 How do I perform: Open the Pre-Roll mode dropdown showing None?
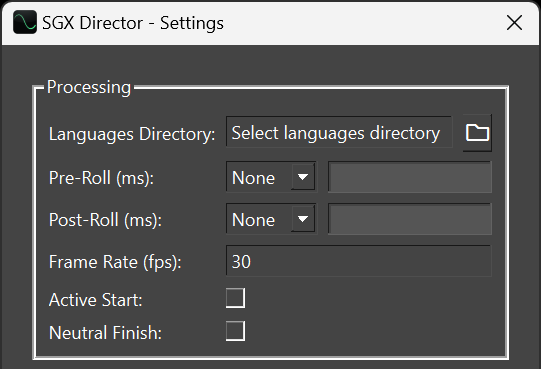tap(271, 177)
